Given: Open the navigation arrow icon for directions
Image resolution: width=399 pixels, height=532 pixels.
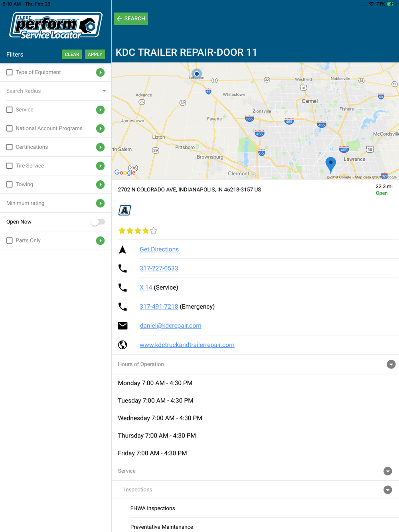Looking at the screenshot, I should coord(122,249).
